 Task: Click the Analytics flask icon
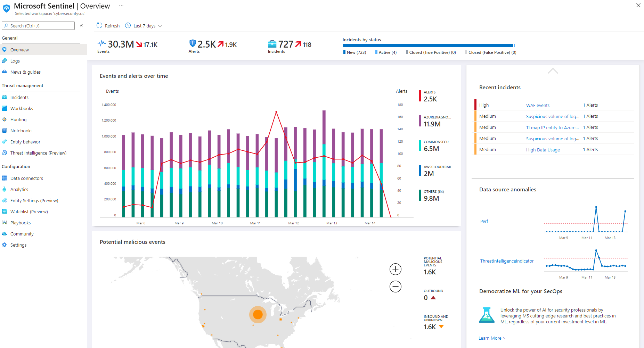point(5,189)
